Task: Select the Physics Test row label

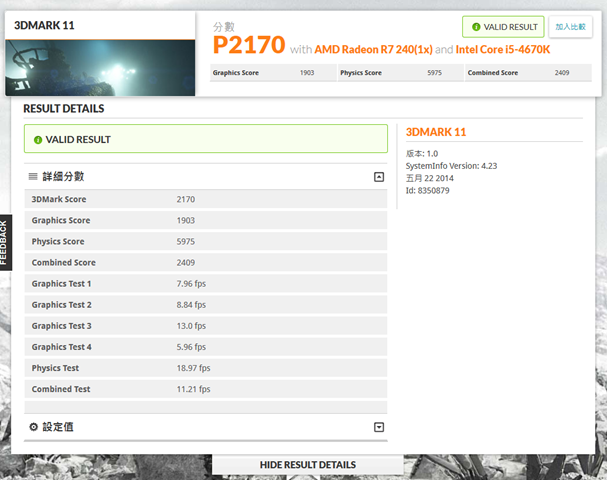Action: coord(55,368)
